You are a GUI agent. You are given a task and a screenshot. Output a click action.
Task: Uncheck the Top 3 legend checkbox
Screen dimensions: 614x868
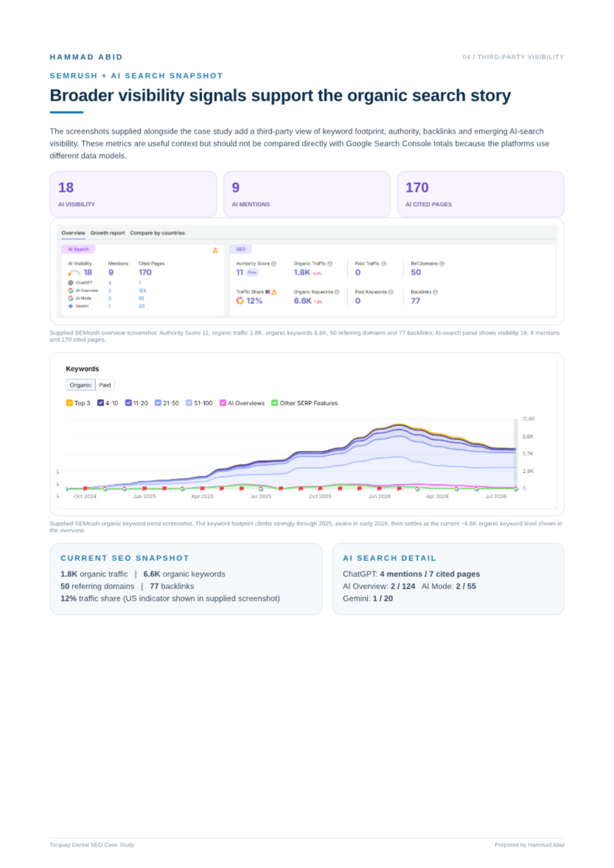(x=69, y=403)
